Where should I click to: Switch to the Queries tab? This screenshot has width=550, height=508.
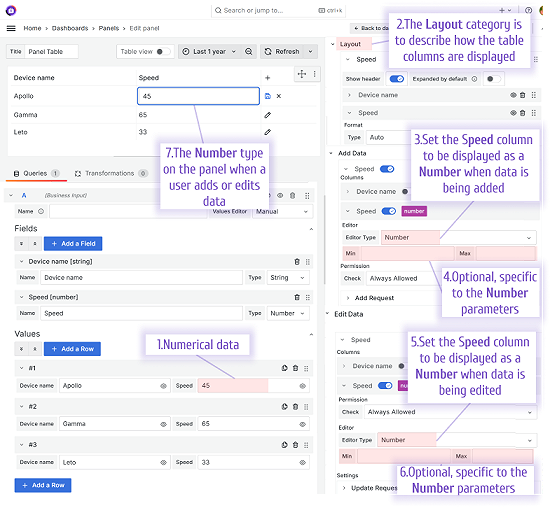point(36,173)
